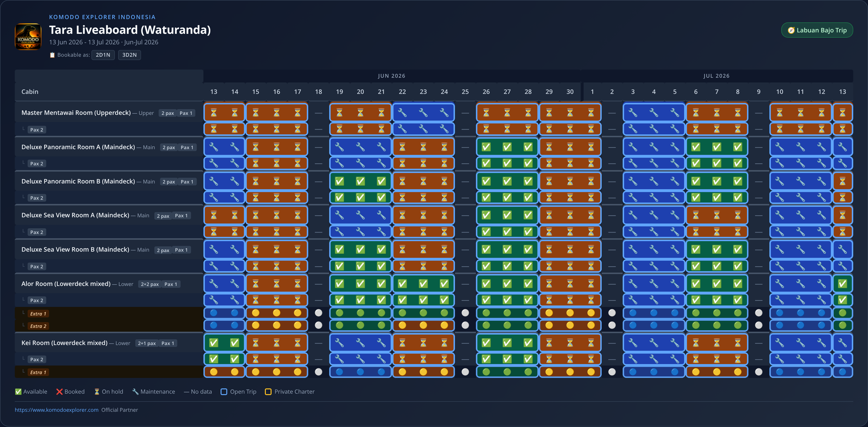Select Jun 13 checkmark for Kei Room Pax 1

pyautogui.click(x=214, y=343)
